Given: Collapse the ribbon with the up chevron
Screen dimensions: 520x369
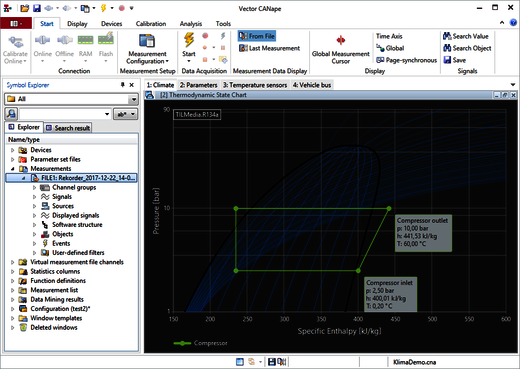Looking at the screenshot, I should pyautogui.click(x=502, y=23).
